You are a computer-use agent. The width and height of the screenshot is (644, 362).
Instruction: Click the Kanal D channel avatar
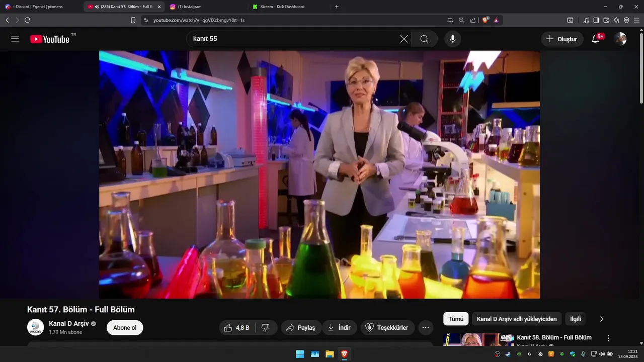coord(35,327)
